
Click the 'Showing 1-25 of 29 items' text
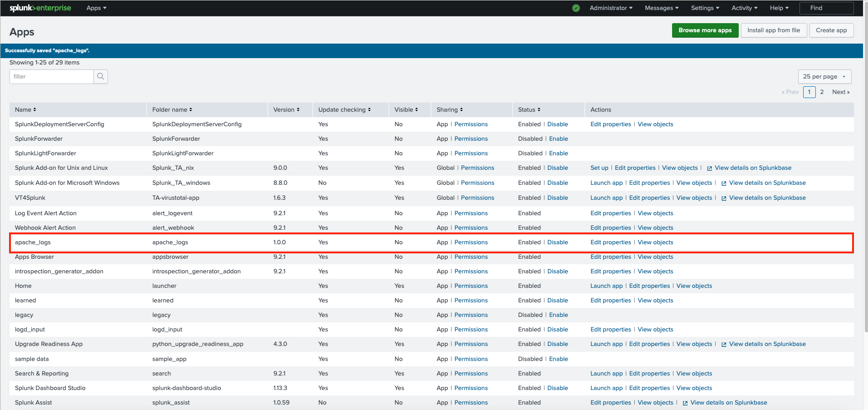44,62
